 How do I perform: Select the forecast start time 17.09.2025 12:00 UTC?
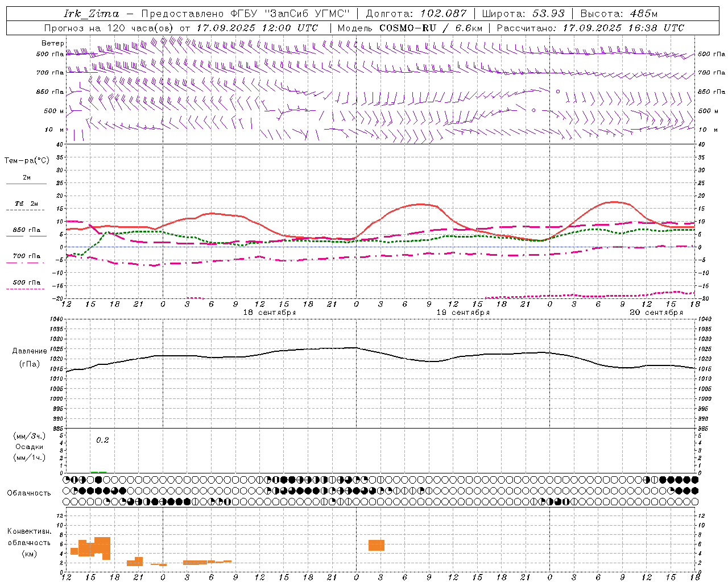(257, 28)
